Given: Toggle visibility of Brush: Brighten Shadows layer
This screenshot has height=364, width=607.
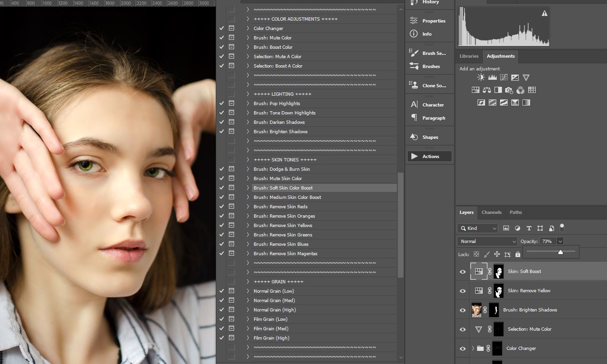Looking at the screenshot, I should click(x=463, y=310).
